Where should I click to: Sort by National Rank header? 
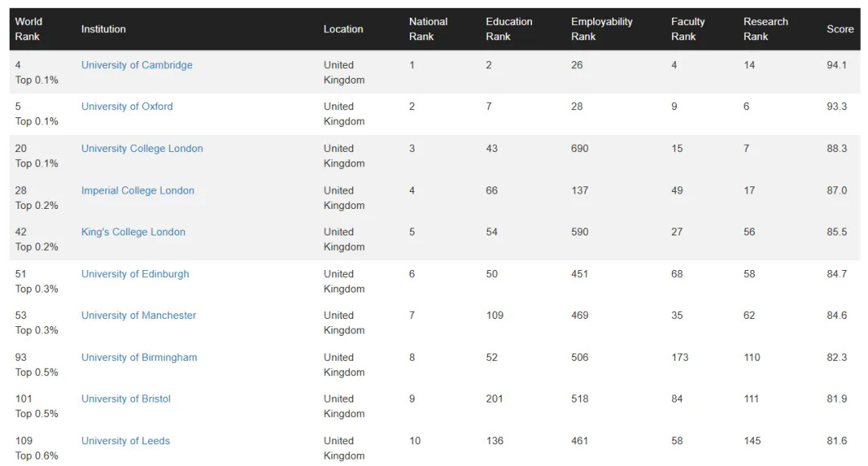[428, 29]
